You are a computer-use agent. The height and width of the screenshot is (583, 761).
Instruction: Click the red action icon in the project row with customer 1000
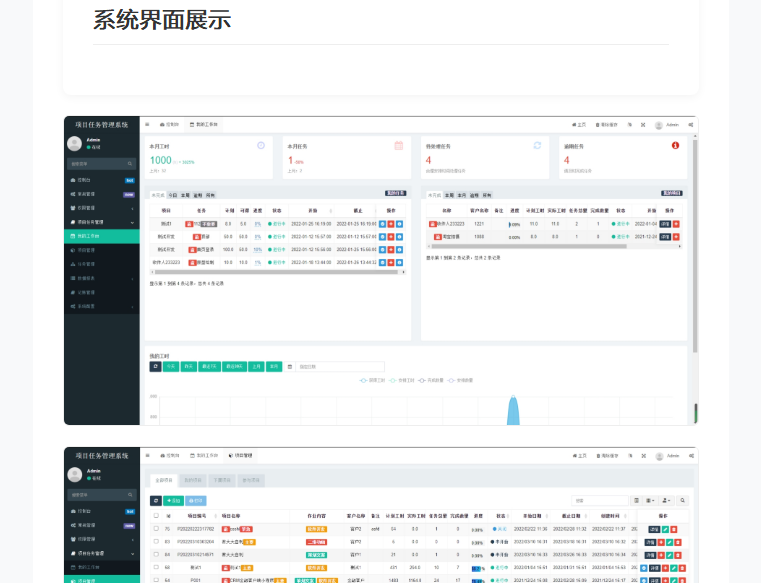click(676, 237)
